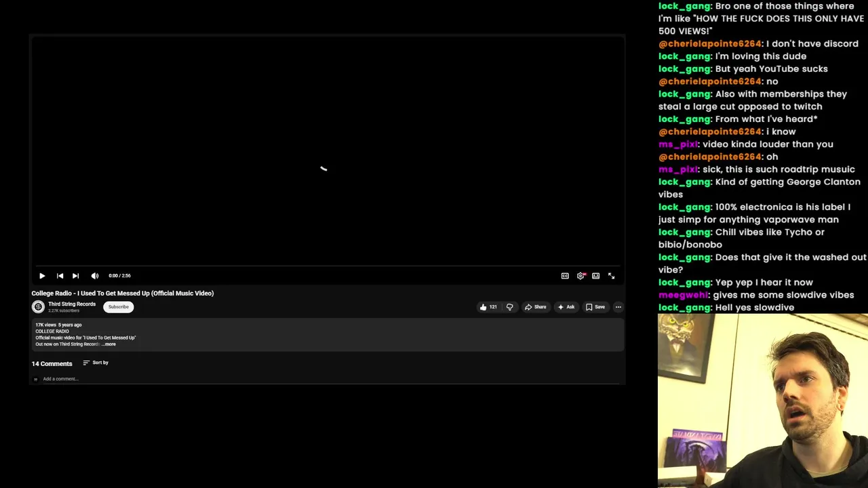The height and width of the screenshot is (488, 868).
Task: Skip to the next video
Action: pos(75,276)
